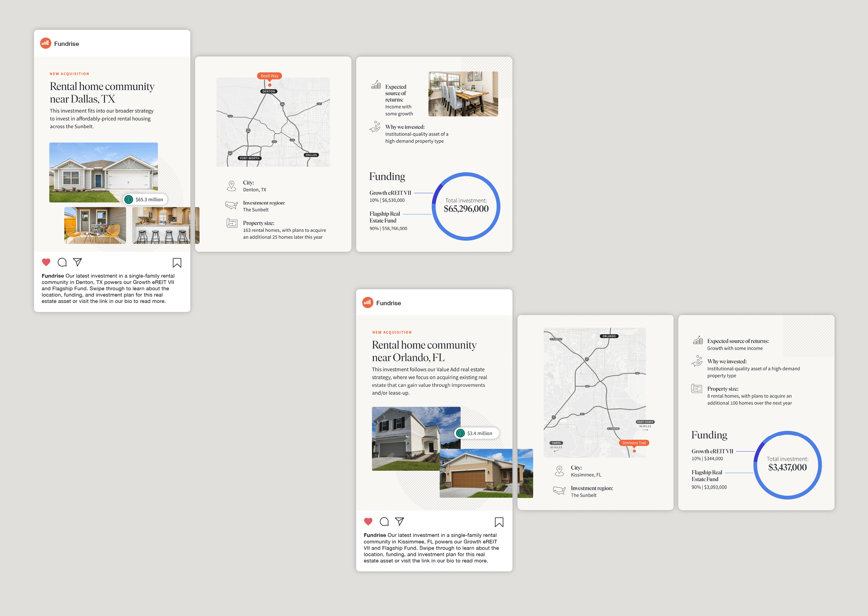Share the Dallas post via send icon

77,262
